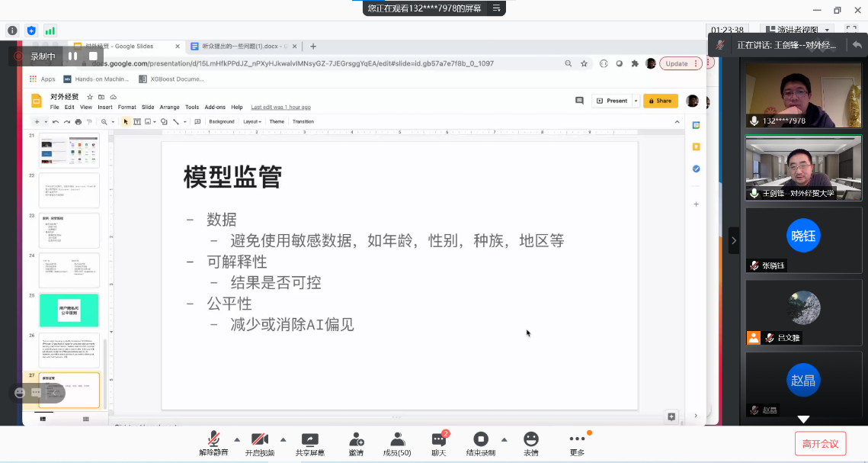
Task: Select the Zoom tool in the Slides toolbar
Action: point(103,121)
